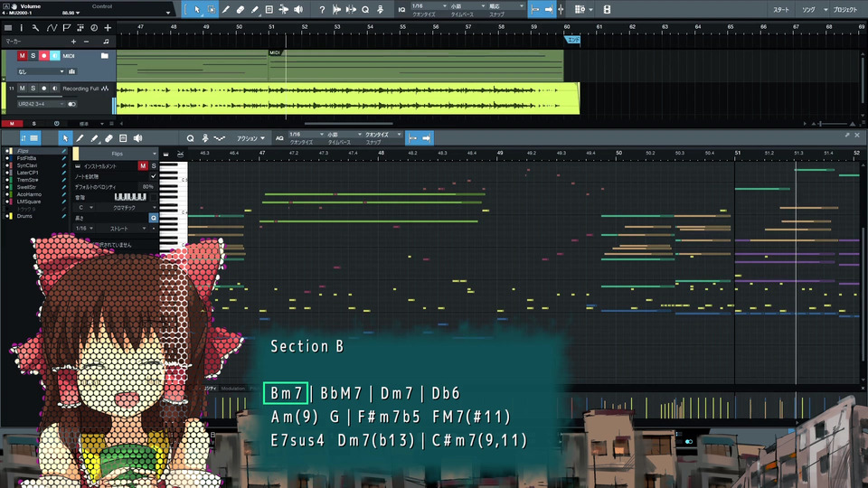
Task: Click the Flips track yellow color swatch
Action: [76, 154]
